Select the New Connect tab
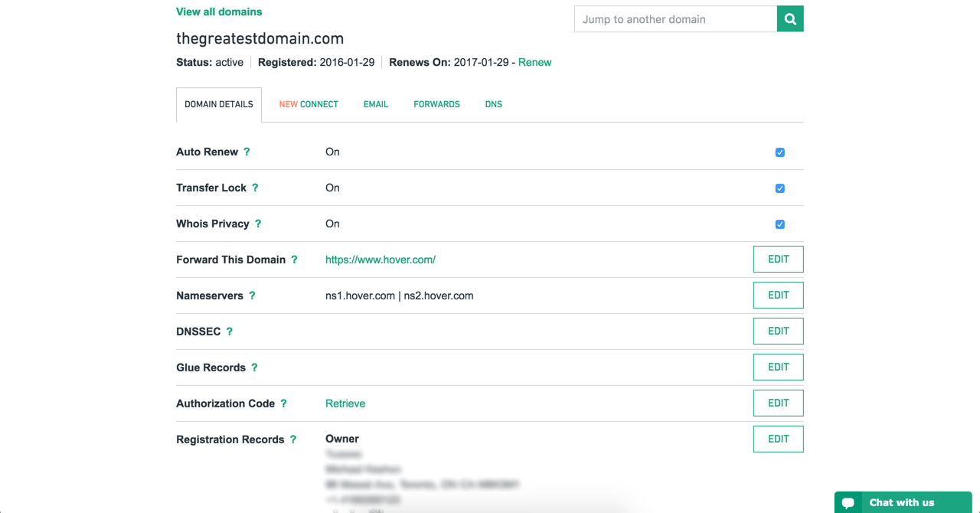 pyautogui.click(x=309, y=103)
